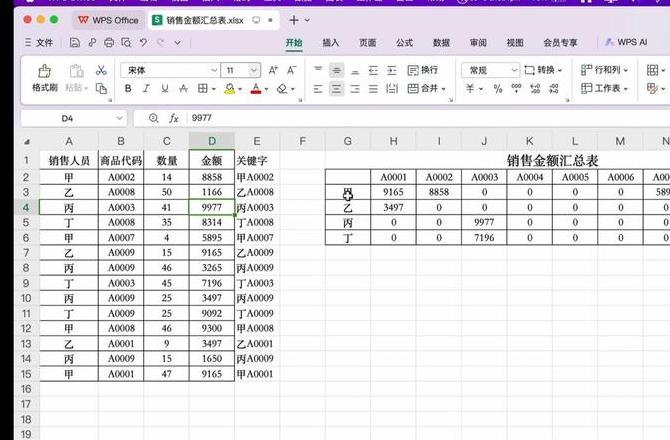
Task: Increase font size with A+ icon
Action: coord(273,70)
